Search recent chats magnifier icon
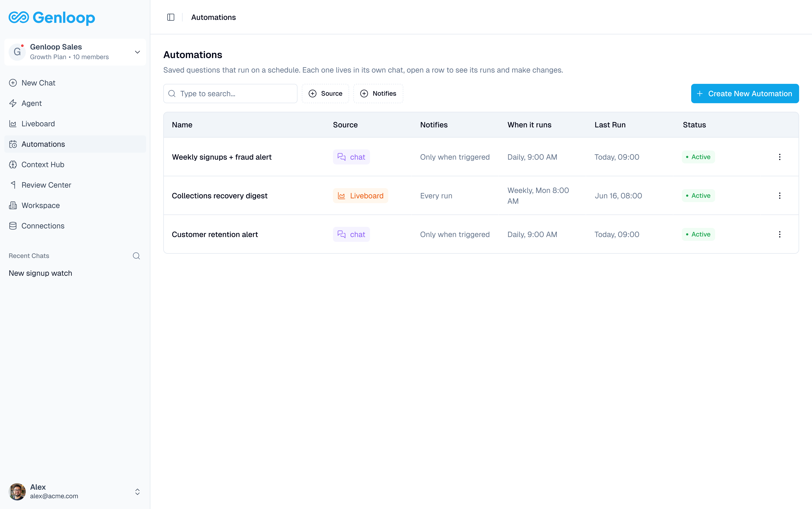 [x=136, y=256]
